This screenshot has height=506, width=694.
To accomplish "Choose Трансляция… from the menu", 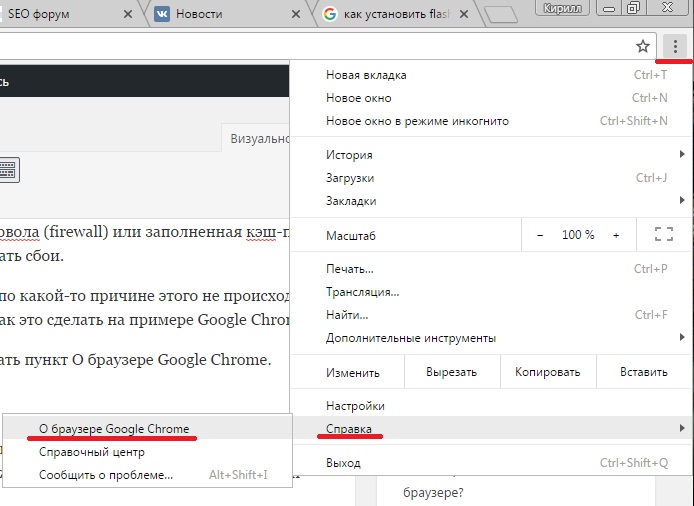I will pos(491,292).
